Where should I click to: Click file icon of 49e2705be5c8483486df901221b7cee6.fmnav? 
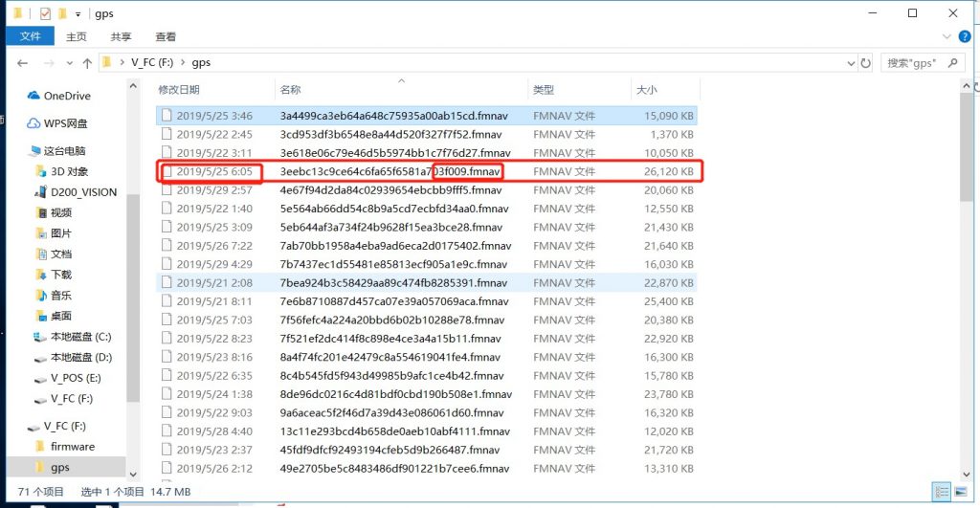[x=167, y=468]
